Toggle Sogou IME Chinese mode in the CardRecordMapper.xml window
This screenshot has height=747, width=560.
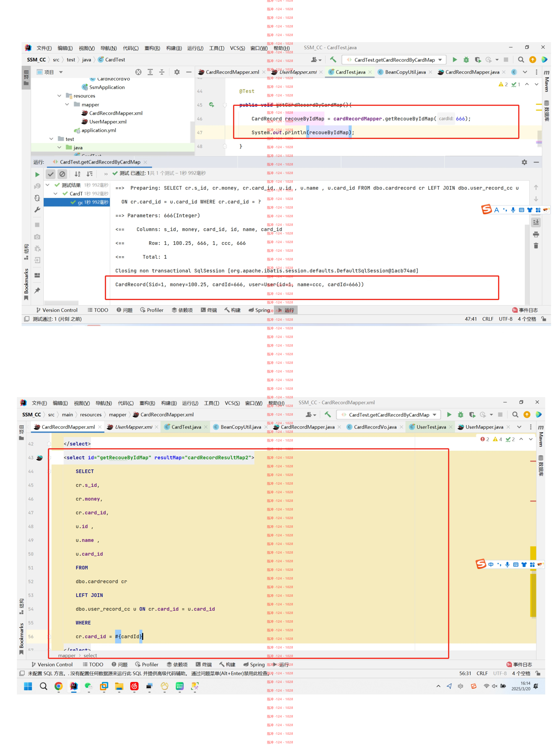[491, 564]
